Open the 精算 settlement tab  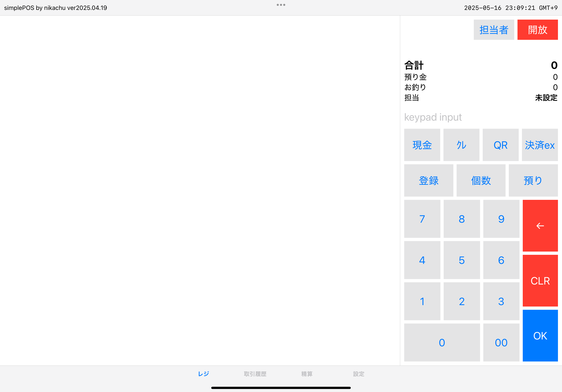(x=307, y=374)
